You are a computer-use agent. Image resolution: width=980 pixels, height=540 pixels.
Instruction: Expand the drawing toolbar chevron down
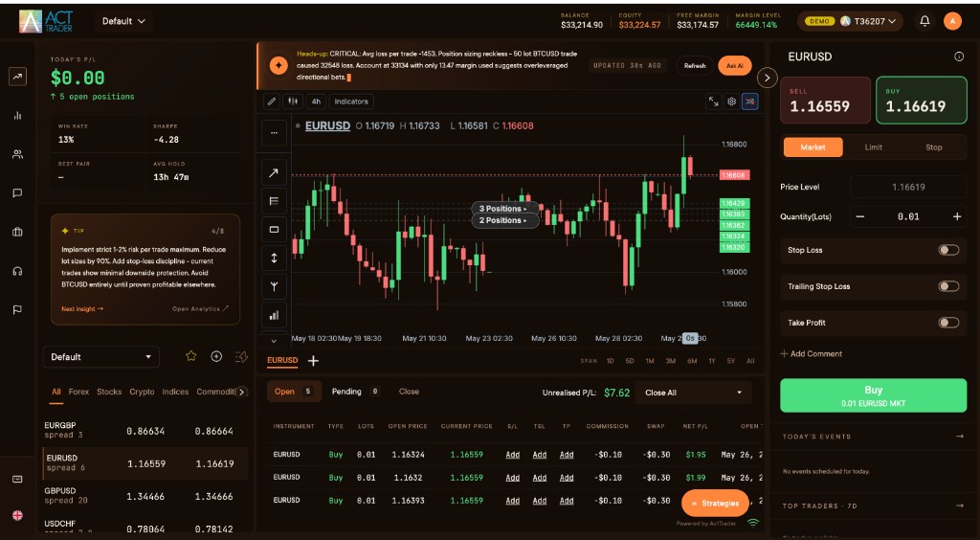pyautogui.click(x=274, y=341)
